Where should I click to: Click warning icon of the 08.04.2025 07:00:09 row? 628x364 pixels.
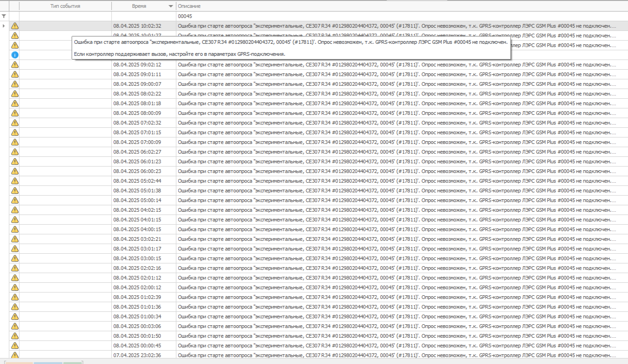tap(14, 142)
